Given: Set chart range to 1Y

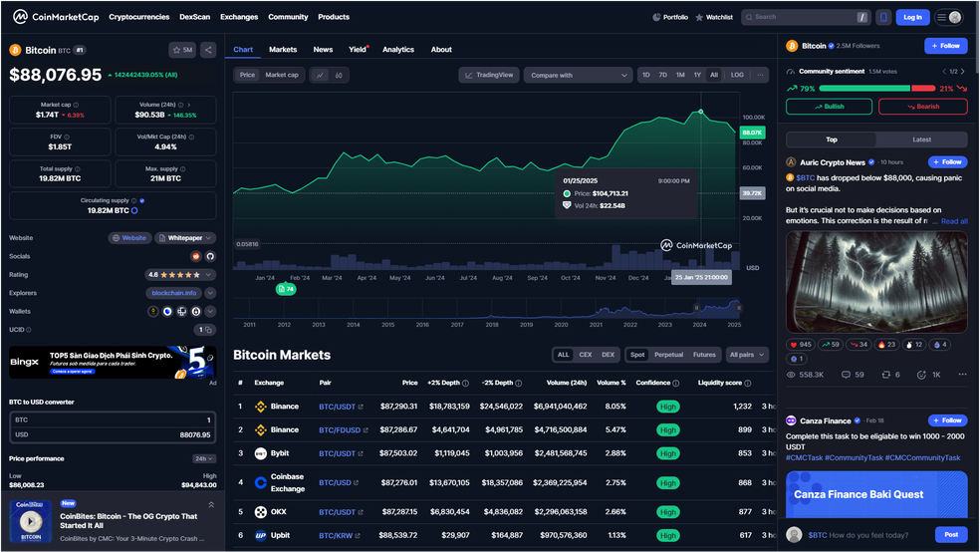Looking at the screenshot, I should tap(697, 75).
